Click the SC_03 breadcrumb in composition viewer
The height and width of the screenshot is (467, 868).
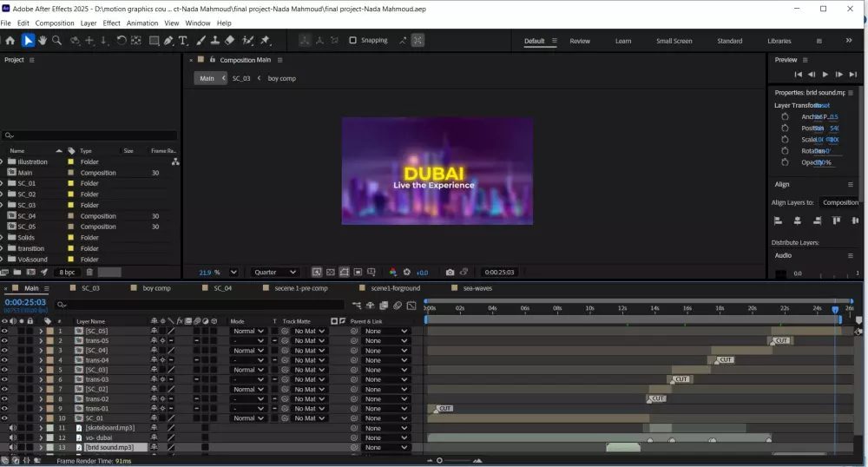[240, 78]
